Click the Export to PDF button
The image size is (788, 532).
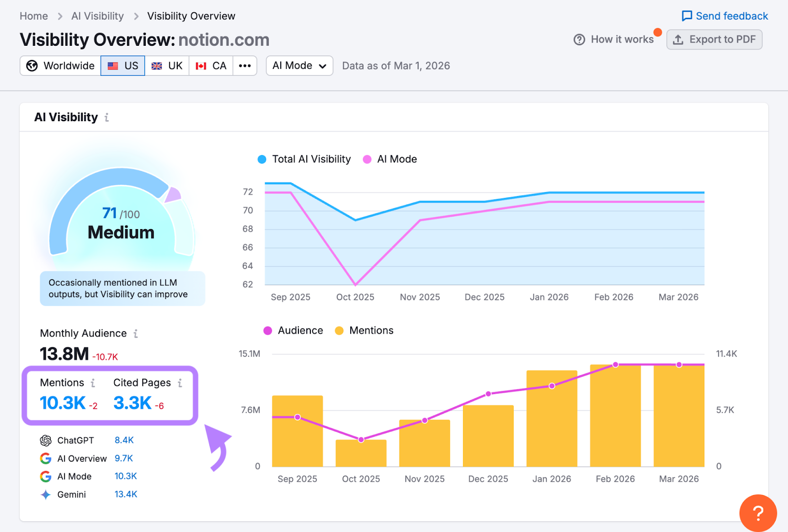tap(715, 39)
